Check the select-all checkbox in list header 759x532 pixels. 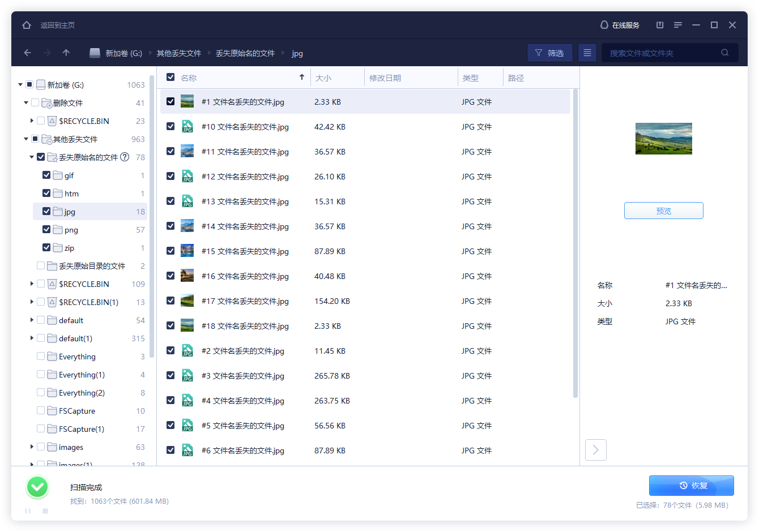tap(170, 76)
